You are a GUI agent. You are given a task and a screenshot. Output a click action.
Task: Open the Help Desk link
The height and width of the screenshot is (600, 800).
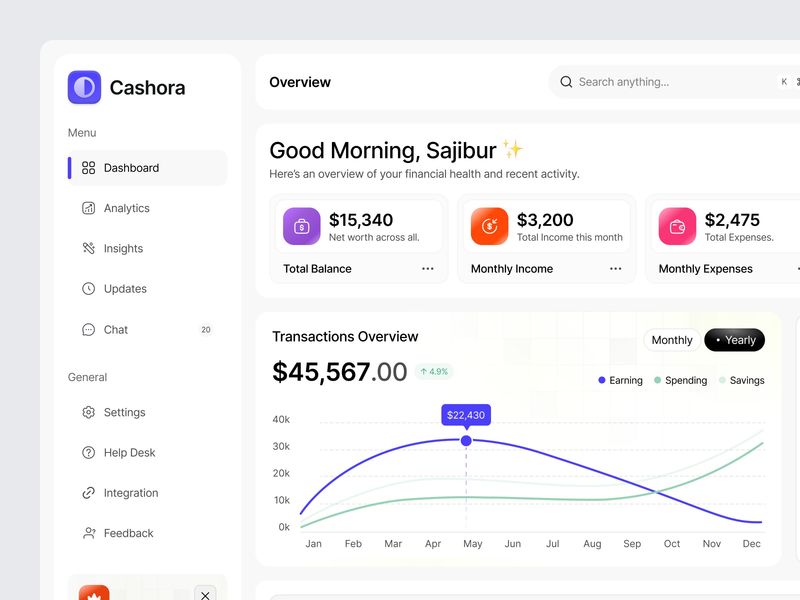point(147,453)
